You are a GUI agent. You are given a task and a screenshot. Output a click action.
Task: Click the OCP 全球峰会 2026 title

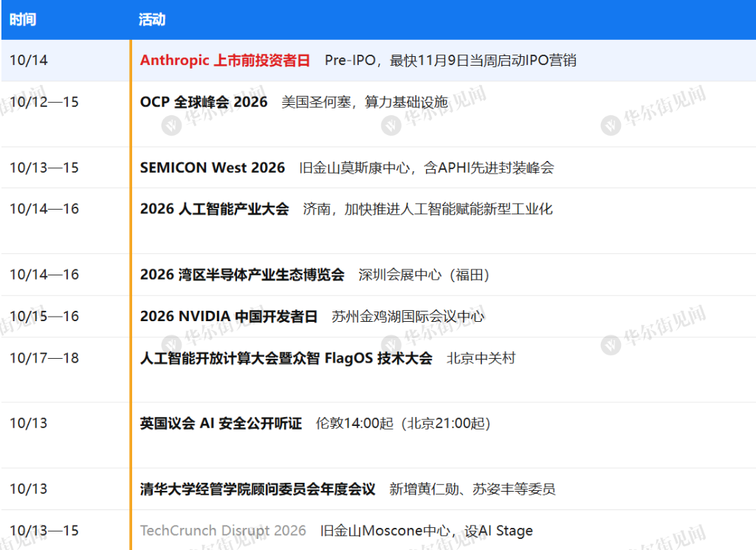click(204, 102)
